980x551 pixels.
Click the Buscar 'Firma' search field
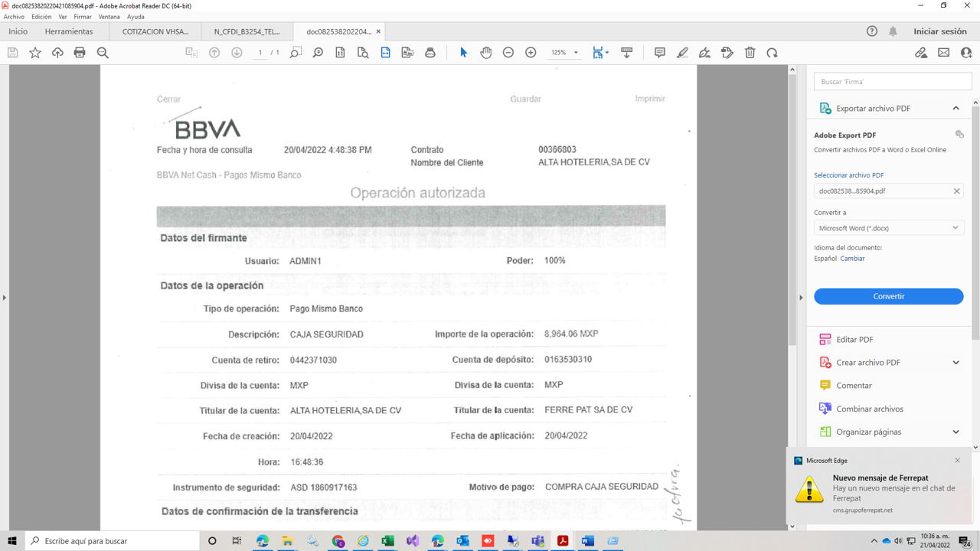tap(893, 81)
